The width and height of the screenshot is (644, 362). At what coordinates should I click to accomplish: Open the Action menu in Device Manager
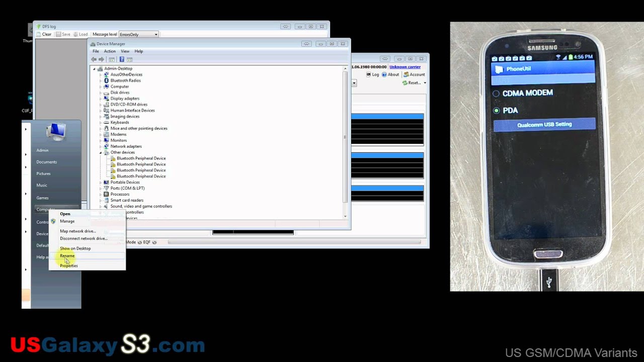point(110,51)
